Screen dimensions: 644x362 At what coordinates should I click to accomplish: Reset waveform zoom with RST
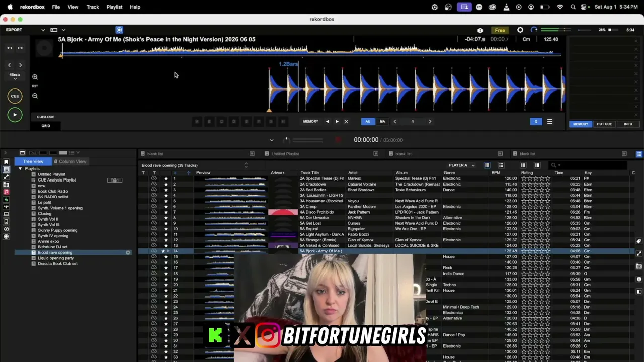[x=35, y=86]
